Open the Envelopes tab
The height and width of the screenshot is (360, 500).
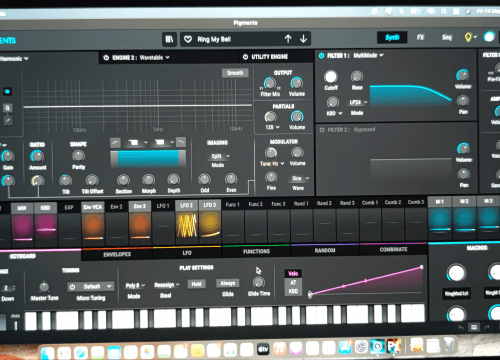coord(117,254)
